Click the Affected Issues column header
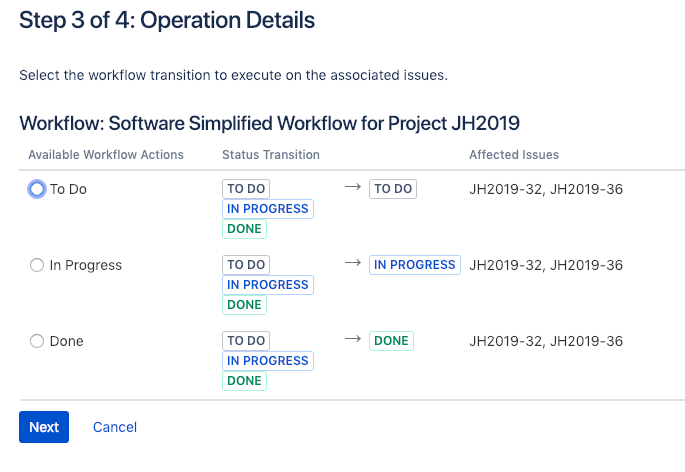 click(x=514, y=155)
